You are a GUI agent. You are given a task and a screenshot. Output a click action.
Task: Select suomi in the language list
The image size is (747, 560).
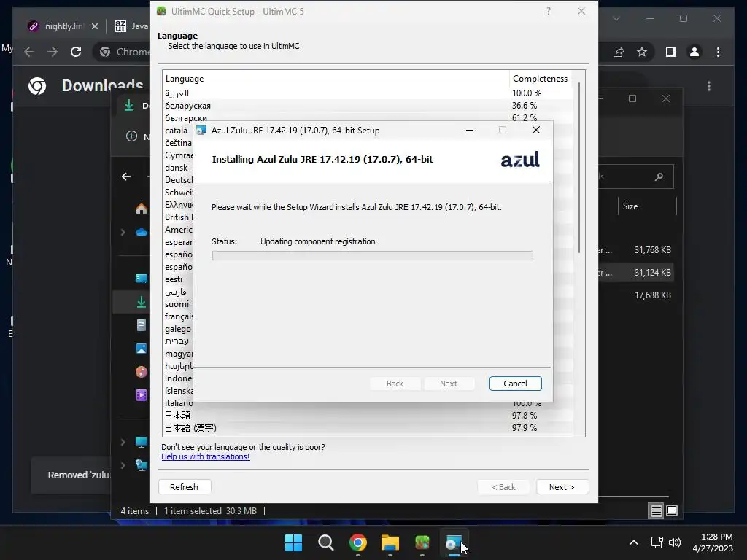pos(177,304)
